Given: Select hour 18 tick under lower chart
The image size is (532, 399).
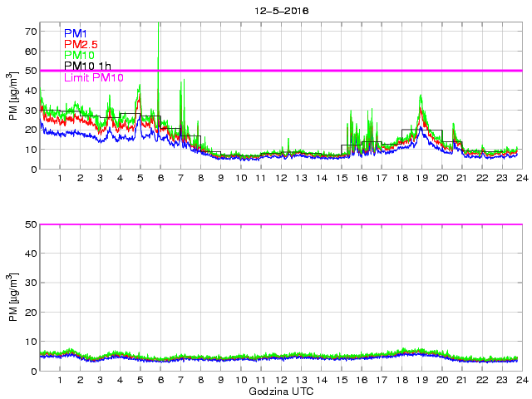Looking at the screenshot, I should (x=401, y=381).
